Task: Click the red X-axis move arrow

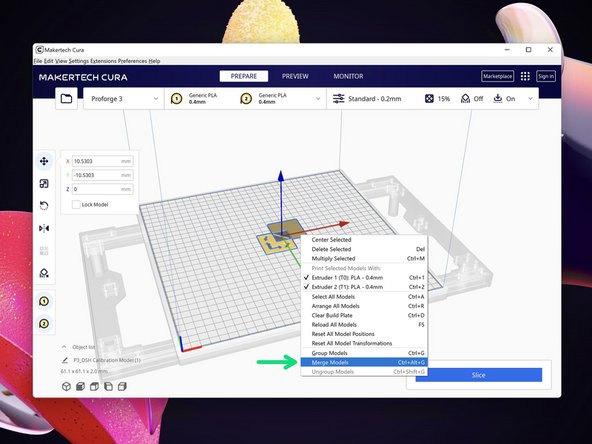Action: (x=343, y=224)
